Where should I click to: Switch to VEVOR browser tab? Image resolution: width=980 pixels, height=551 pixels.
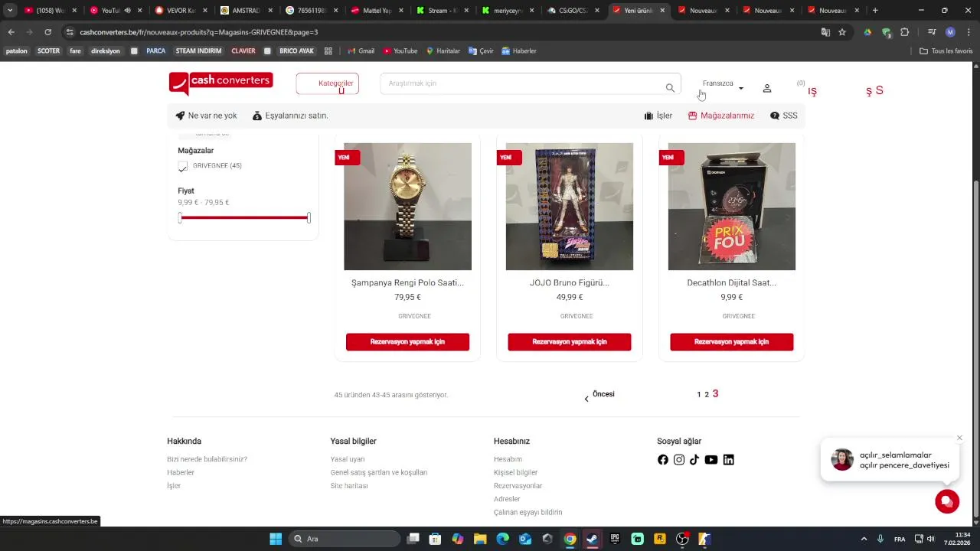point(181,11)
